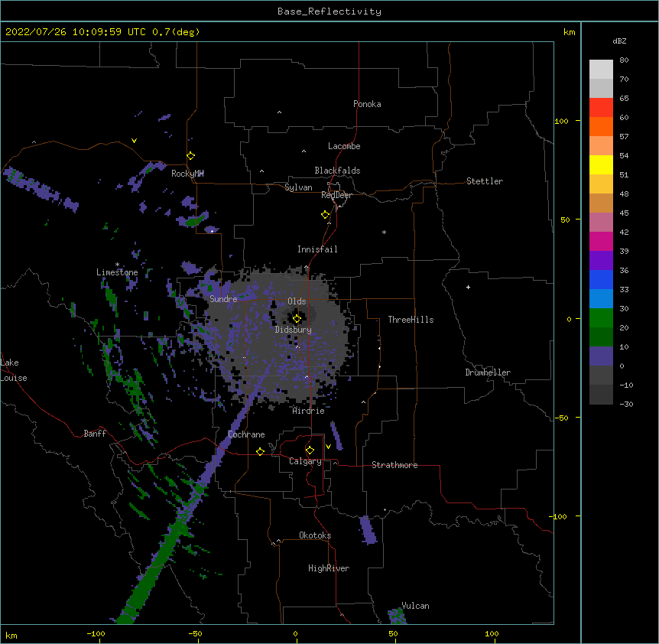Click the Sundre label
659x644 pixels.
click(x=223, y=299)
